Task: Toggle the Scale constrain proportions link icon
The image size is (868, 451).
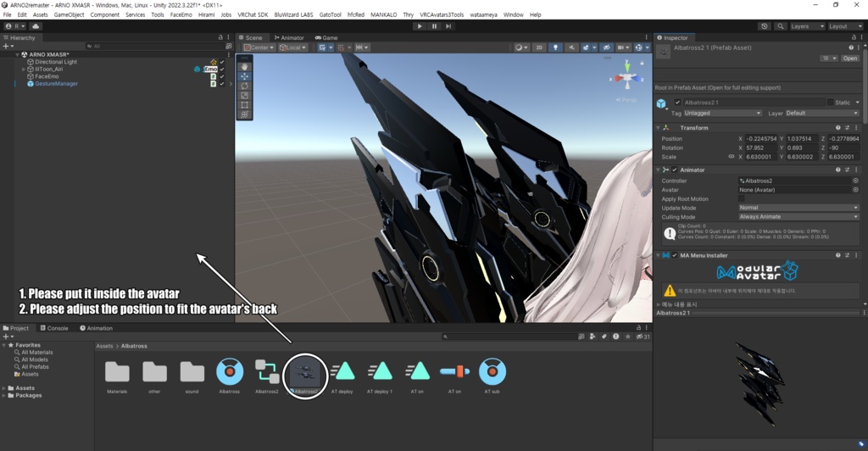Action: 732,157
